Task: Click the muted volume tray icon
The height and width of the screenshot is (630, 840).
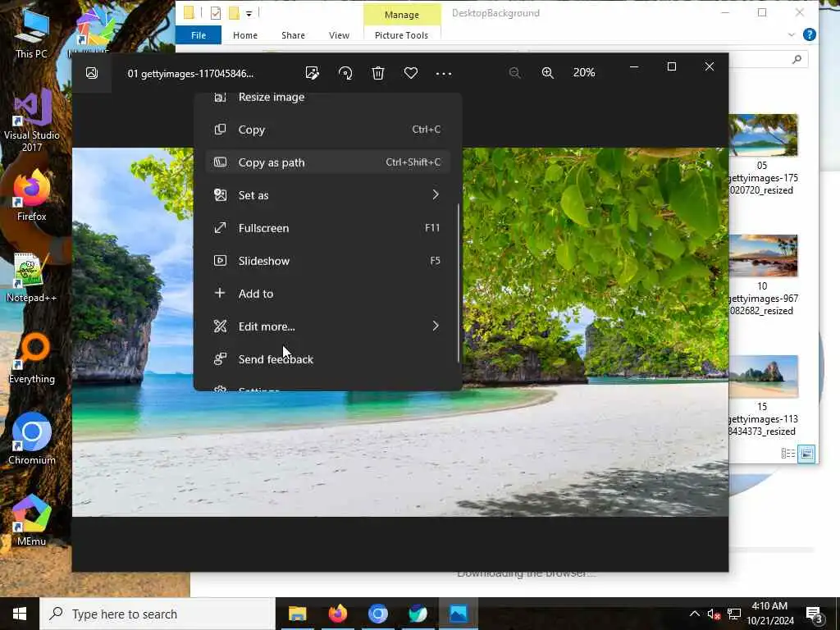Action: (714, 614)
